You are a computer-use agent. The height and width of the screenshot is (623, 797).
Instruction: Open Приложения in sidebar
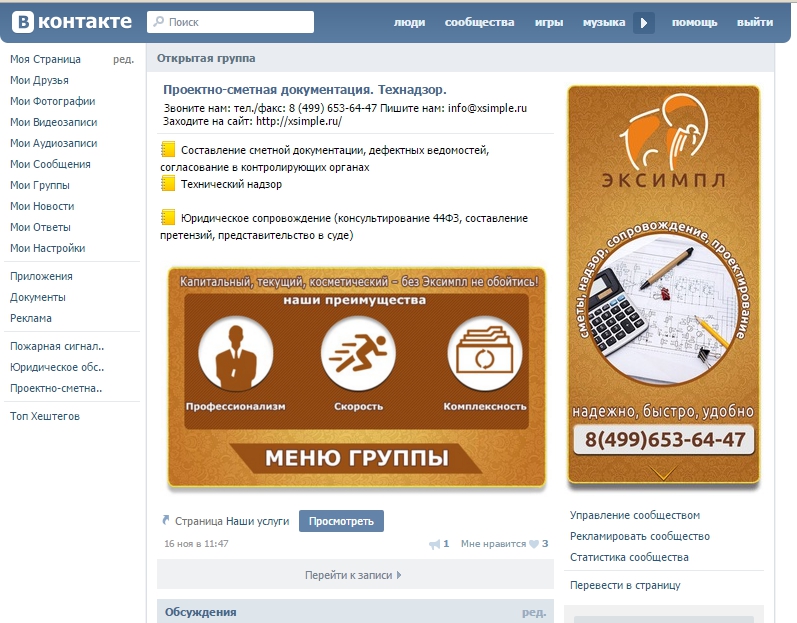coord(41,276)
